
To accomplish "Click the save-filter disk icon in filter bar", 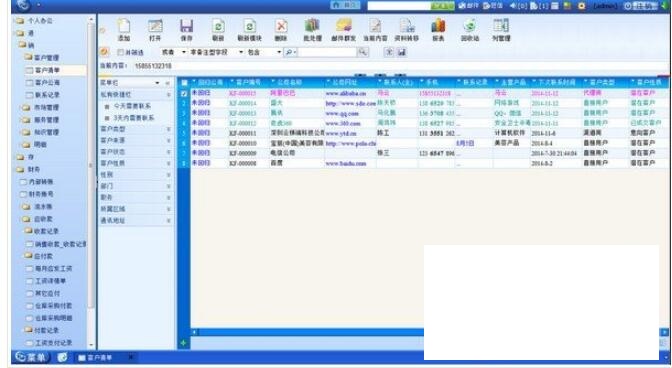I will click(x=402, y=52).
